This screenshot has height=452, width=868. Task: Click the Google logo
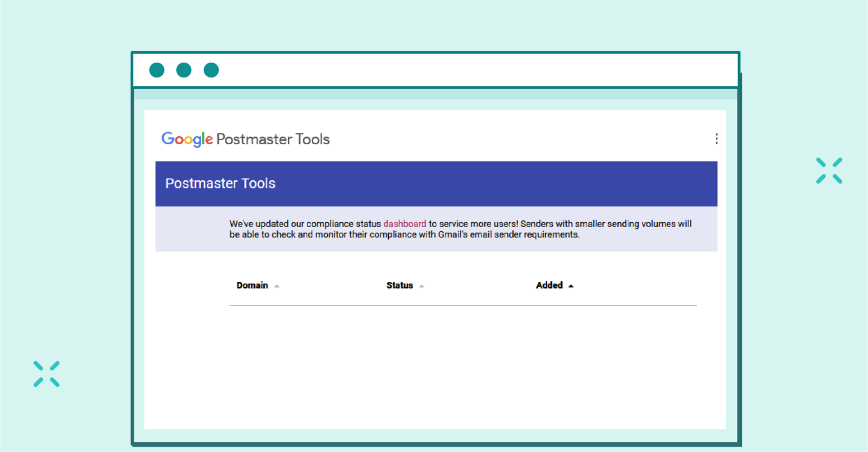pyautogui.click(x=186, y=139)
